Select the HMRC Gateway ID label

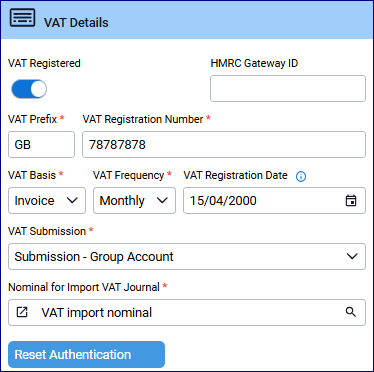[254, 63]
